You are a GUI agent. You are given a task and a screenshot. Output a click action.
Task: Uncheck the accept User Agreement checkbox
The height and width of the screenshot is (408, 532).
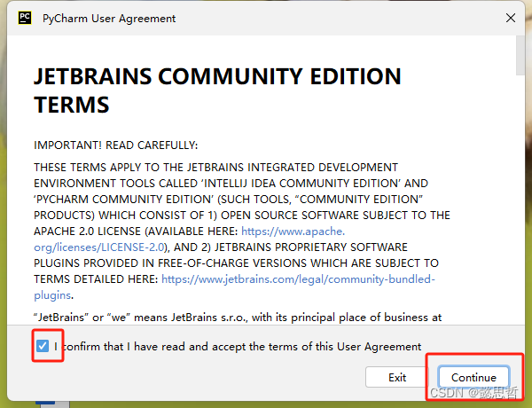click(43, 346)
